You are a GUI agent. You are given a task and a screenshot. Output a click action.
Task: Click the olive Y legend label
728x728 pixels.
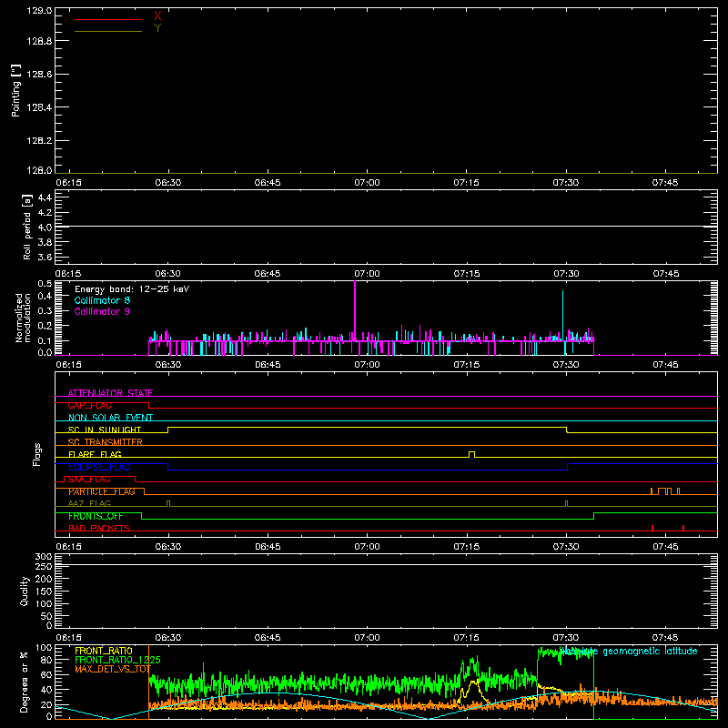tap(157, 28)
